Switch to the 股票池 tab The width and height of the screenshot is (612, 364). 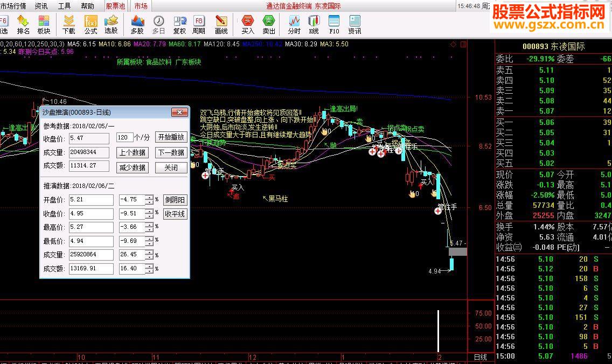coord(115,6)
